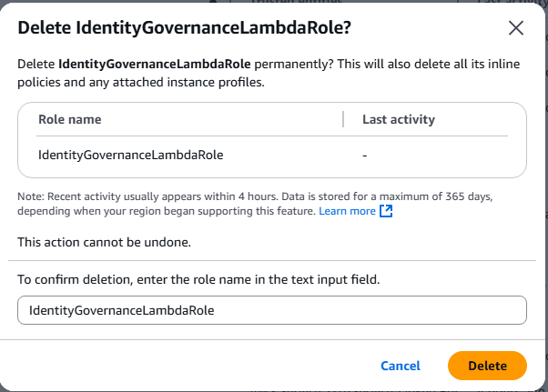
Task: Click the dash value under Last activity
Action: [364, 156]
